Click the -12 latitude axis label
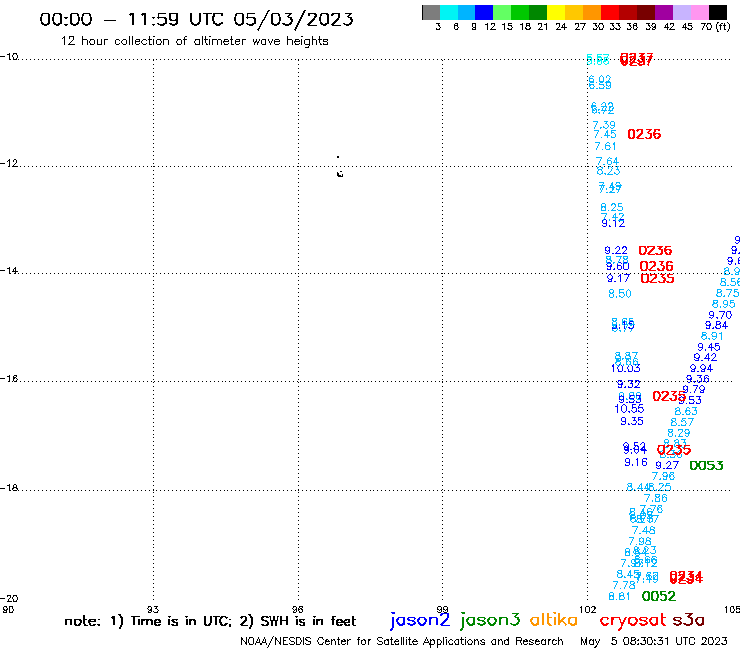740x650 pixels. coord(9,163)
